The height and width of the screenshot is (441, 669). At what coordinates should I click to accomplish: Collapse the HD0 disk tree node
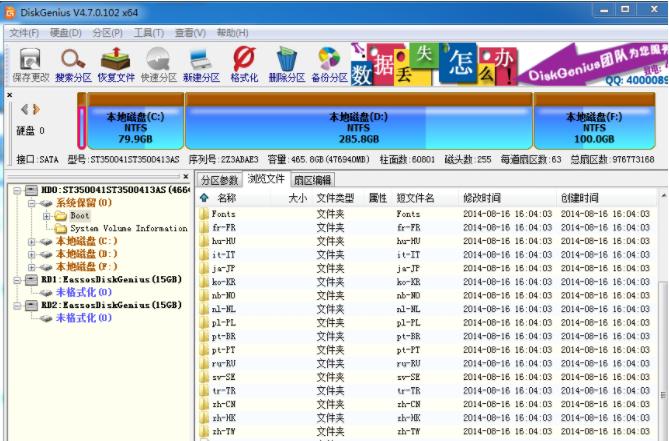[17, 190]
